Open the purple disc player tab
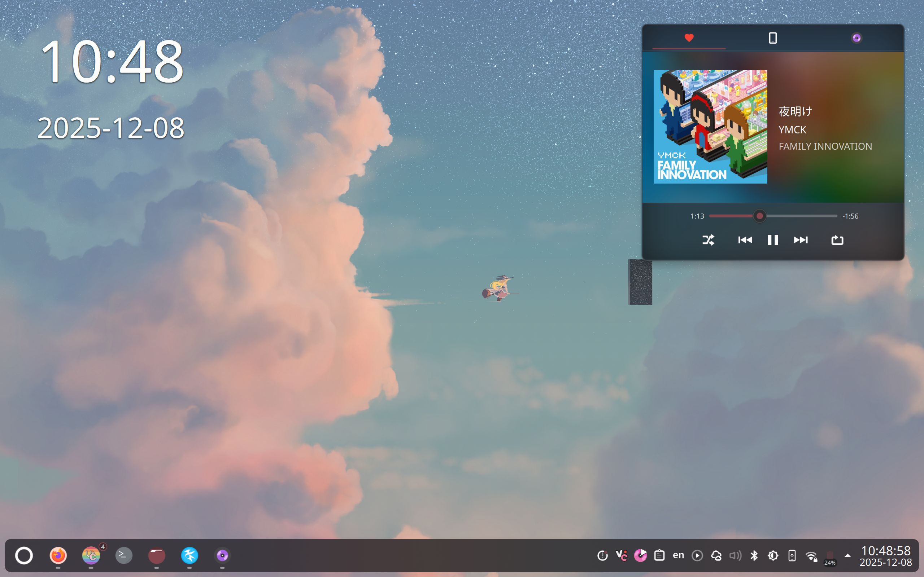The width and height of the screenshot is (924, 577). [857, 38]
